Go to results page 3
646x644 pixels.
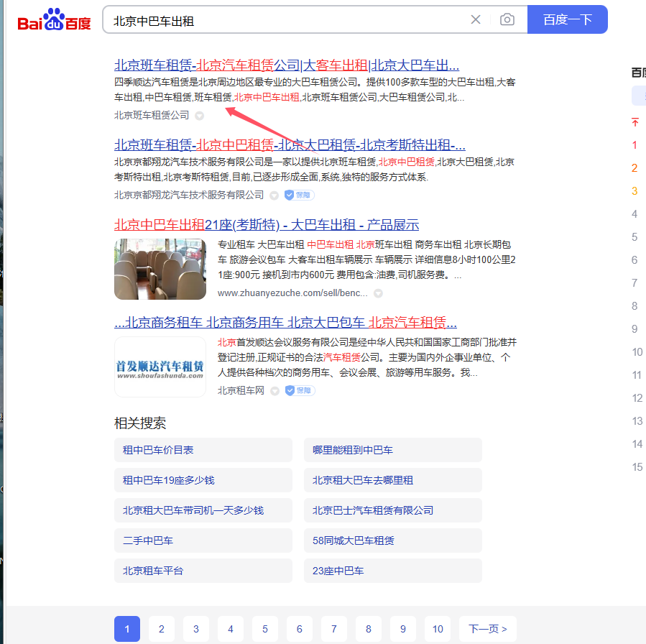196,629
